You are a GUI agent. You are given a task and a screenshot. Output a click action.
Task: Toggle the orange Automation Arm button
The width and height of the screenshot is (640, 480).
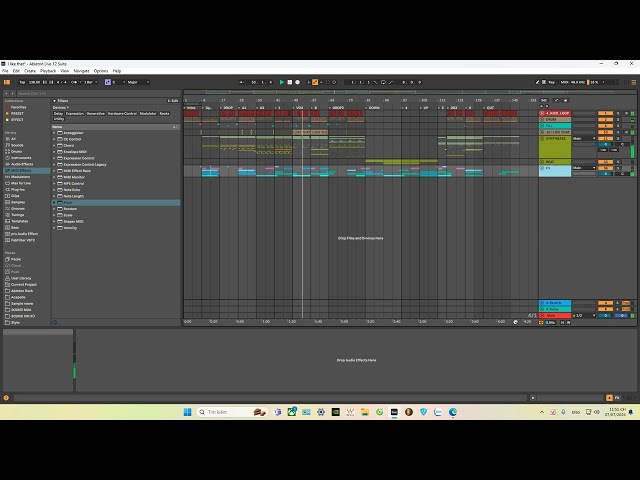(315, 82)
